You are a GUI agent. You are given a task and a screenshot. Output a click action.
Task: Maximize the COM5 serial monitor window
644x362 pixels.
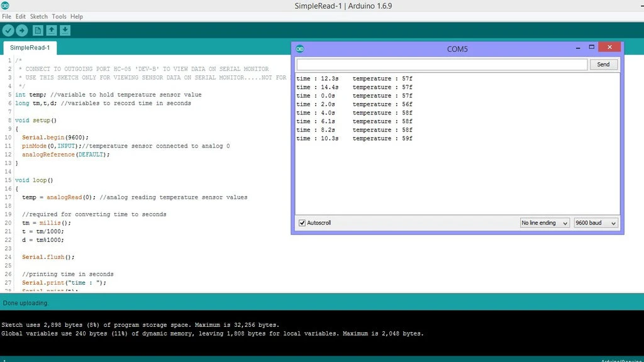(591, 47)
